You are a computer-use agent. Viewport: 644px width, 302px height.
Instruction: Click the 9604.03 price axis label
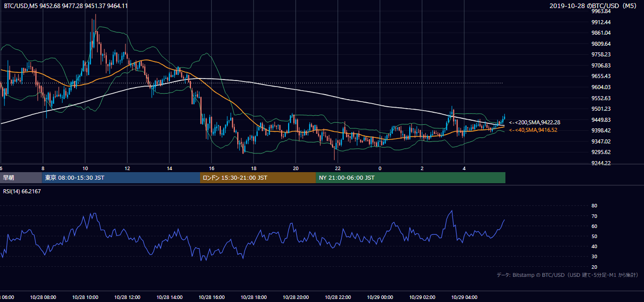601,87
